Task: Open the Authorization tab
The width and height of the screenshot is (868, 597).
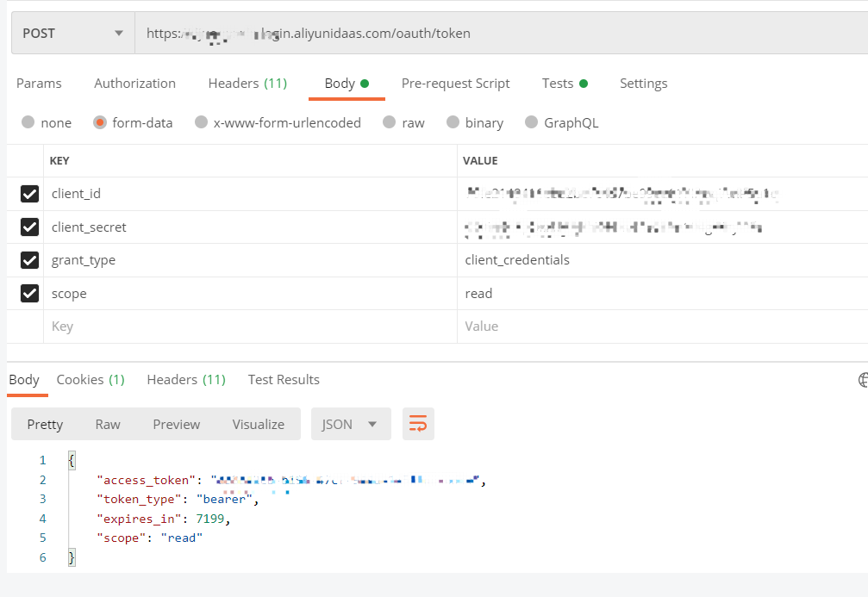Action: 134,84
